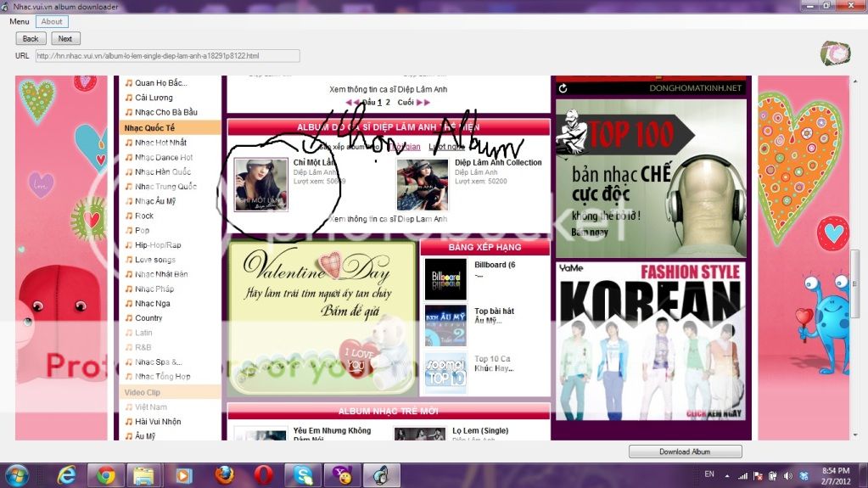
Task: Open the Top 100 nhạc chế ad
Action: pyautogui.click(x=651, y=178)
